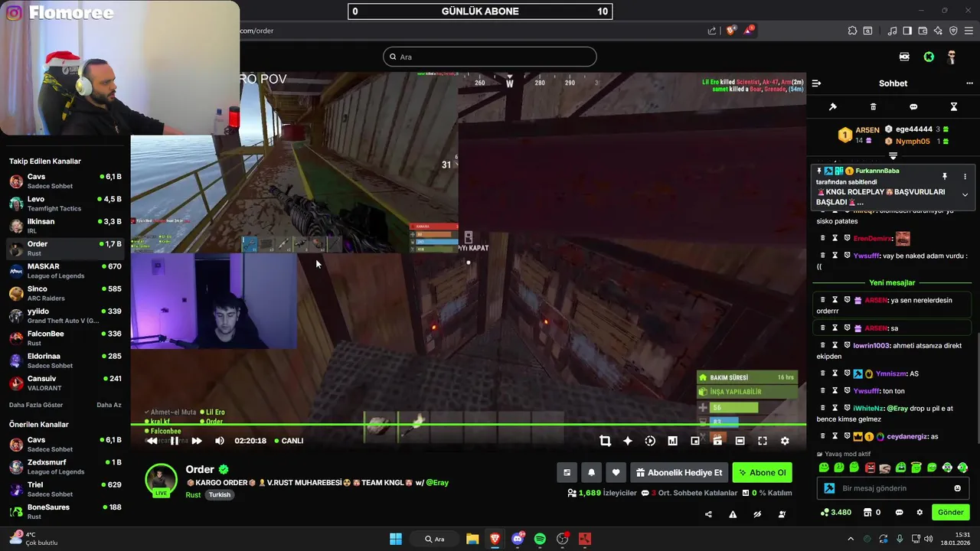The width and height of the screenshot is (980, 551).
Task: Open the channel points balance 3.480
Action: pyautogui.click(x=835, y=513)
